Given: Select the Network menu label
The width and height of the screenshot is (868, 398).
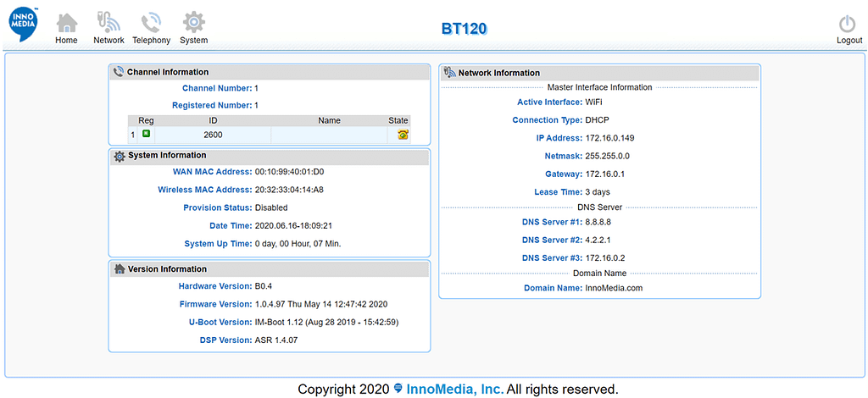Looking at the screenshot, I should pos(109,41).
